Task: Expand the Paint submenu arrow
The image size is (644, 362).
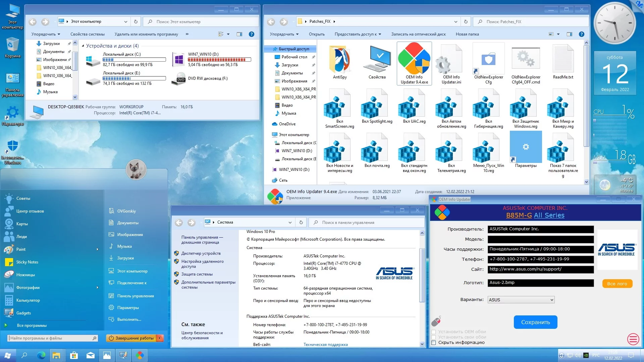Action: (98, 249)
